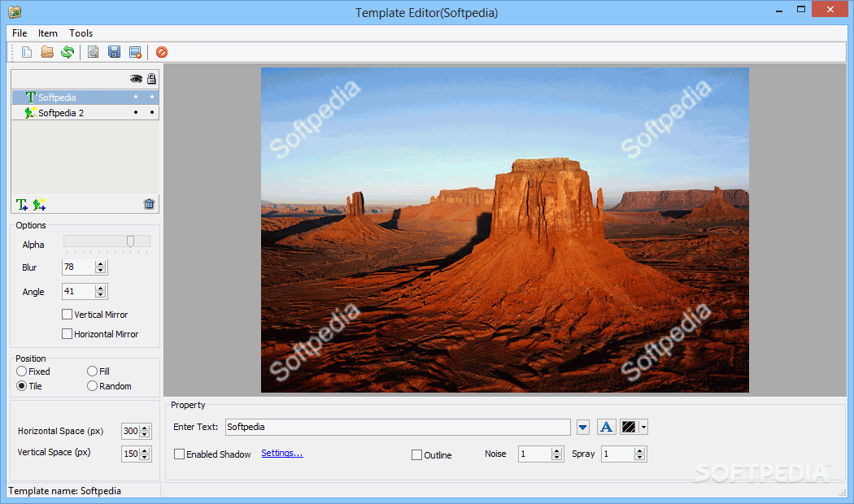The width and height of the screenshot is (854, 504).
Task: Click the black text color swatch
Action: [x=629, y=428]
